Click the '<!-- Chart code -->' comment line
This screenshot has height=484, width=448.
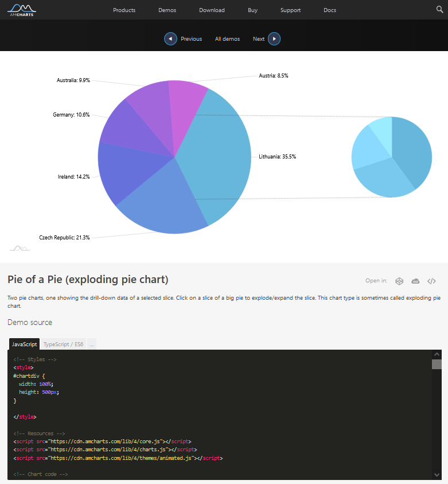pos(41,474)
